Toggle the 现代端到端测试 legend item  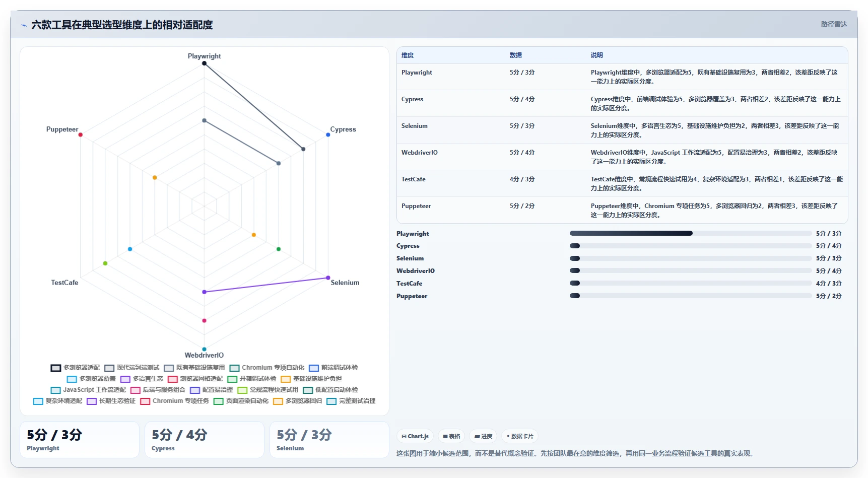(x=132, y=368)
